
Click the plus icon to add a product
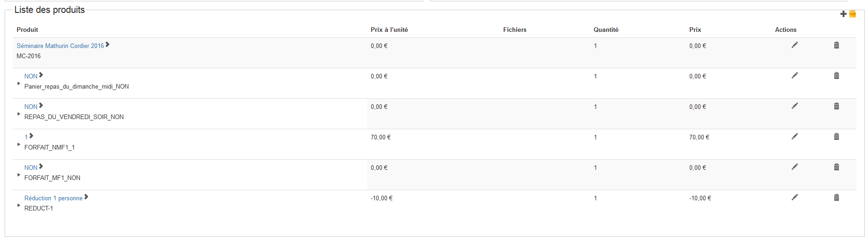click(x=843, y=14)
